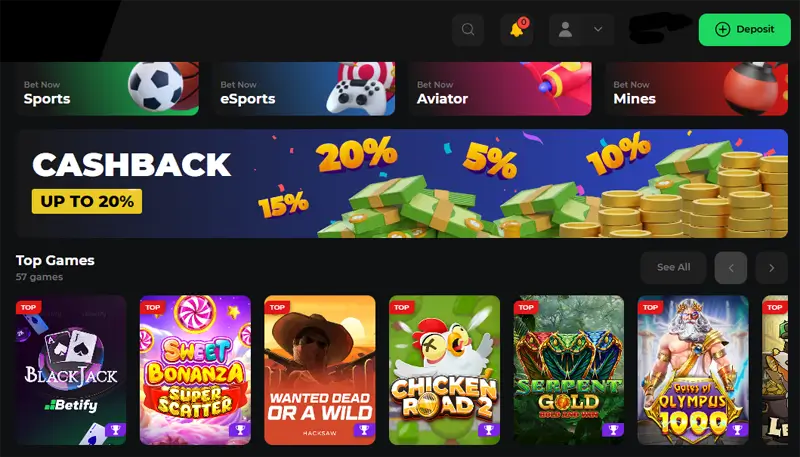The height and width of the screenshot is (457, 800).
Task: Open the Aviator bet now tile
Action: pos(501,89)
